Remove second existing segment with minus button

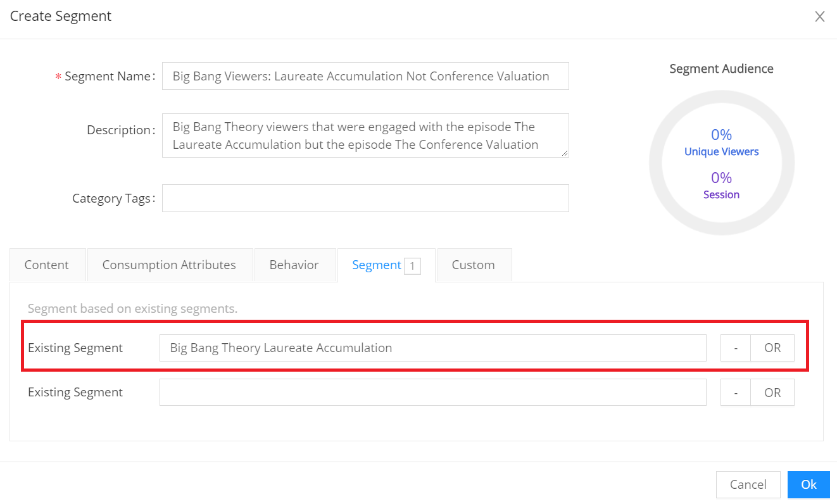pyautogui.click(x=736, y=393)
